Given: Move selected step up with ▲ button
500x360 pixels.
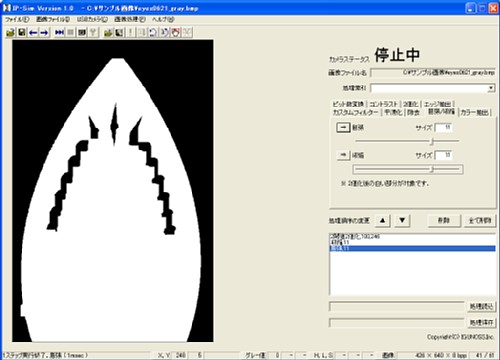Looking at the screenshot, I should click(x=383, y=220).
